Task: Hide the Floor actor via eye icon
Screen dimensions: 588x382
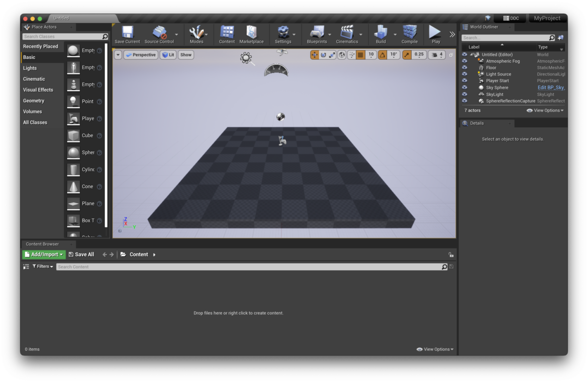Action: [x=465, y=68]
